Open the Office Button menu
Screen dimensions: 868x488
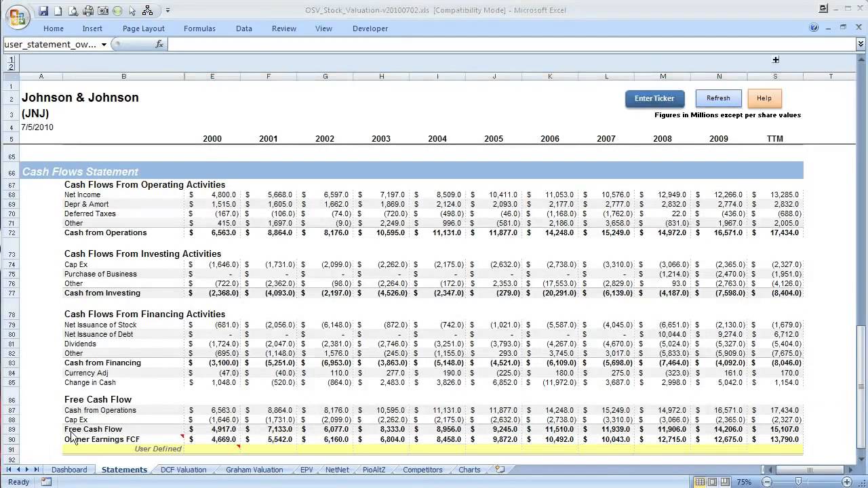coord(18,16)
